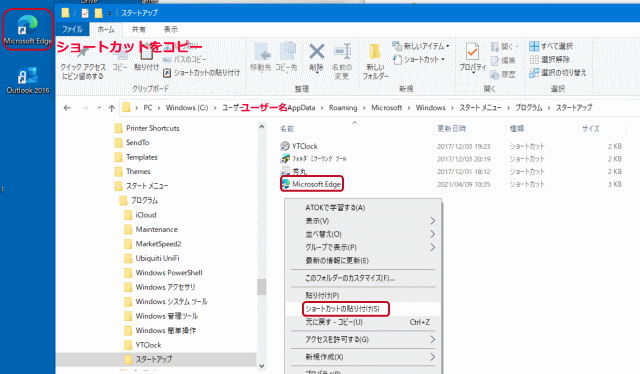This screenshot has height=374, width=640.
Task: Sort by 名前 column header
Action: [287, 129]
